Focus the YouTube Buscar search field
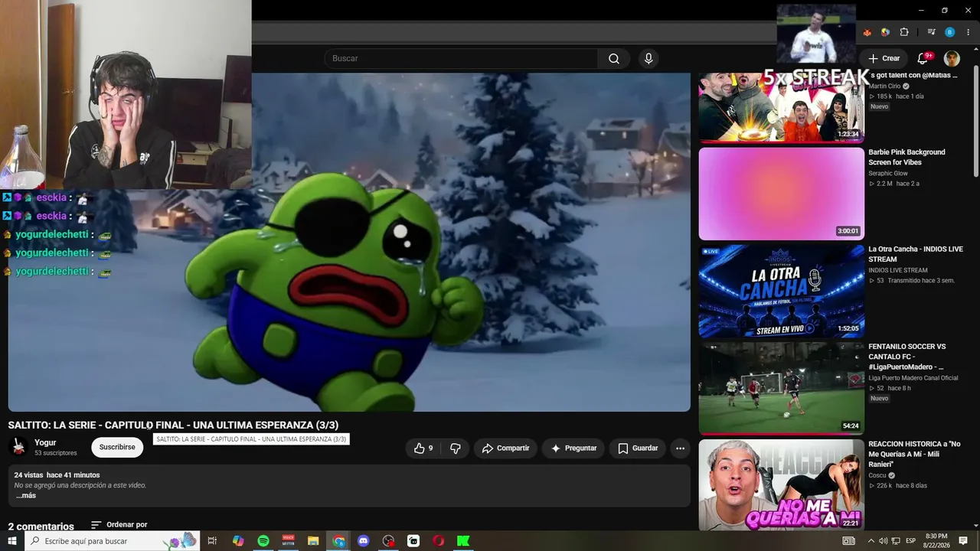The width and height of the screenshot is (980, 551). point(461,59)
